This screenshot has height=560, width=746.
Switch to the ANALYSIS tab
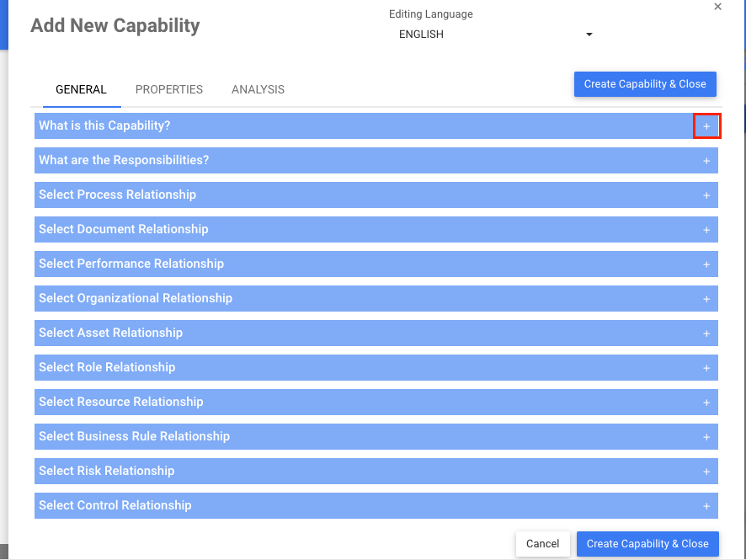[x=258, y=89]
